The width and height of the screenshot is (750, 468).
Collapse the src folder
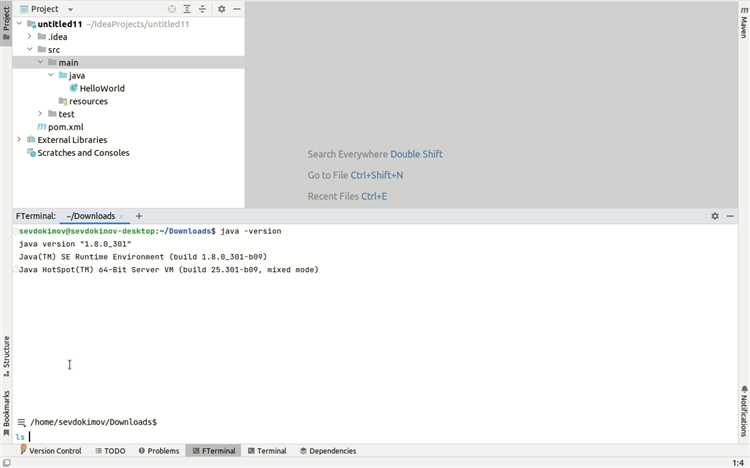pyautogui.click(x=30, y=49)
